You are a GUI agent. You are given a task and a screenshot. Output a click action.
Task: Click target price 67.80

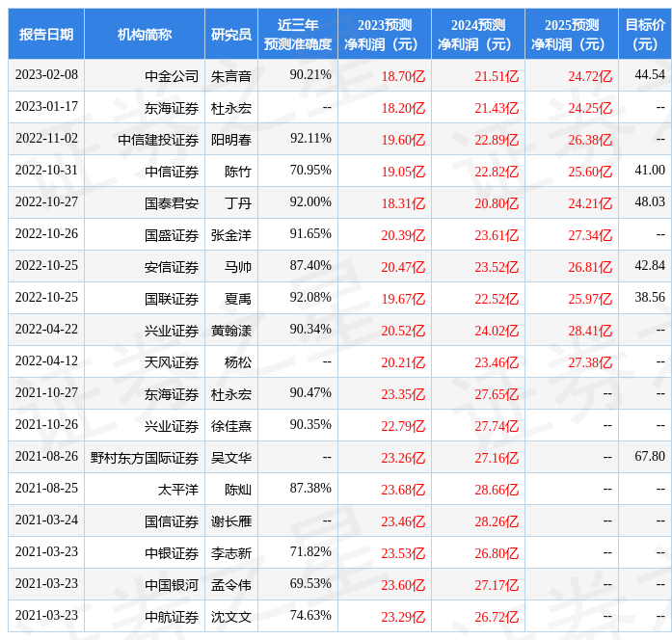coord(650,457)
